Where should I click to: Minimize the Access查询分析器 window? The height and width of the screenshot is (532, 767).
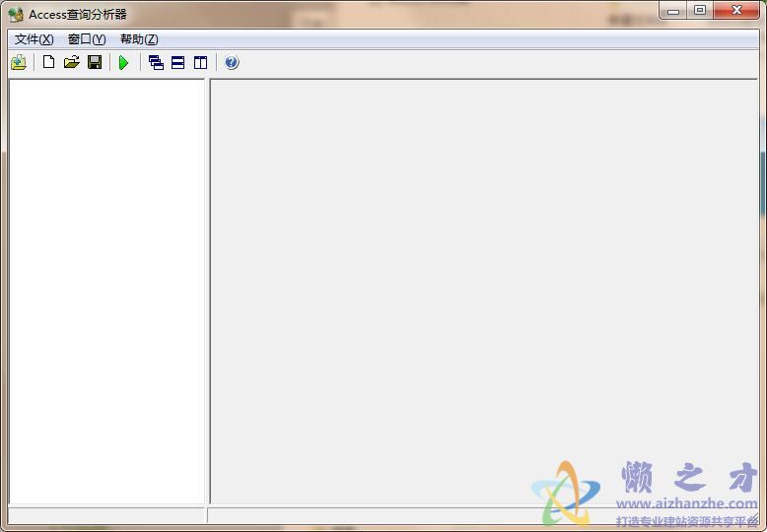point(673,10)
